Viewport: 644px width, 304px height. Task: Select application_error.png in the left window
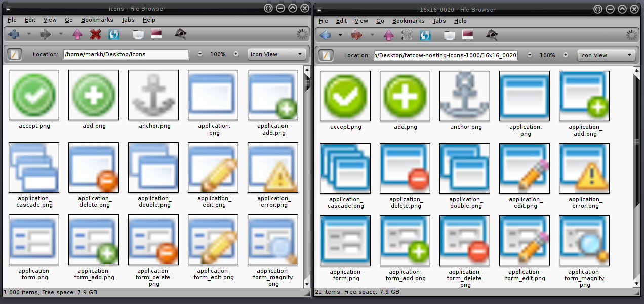[x=272, y=167]
